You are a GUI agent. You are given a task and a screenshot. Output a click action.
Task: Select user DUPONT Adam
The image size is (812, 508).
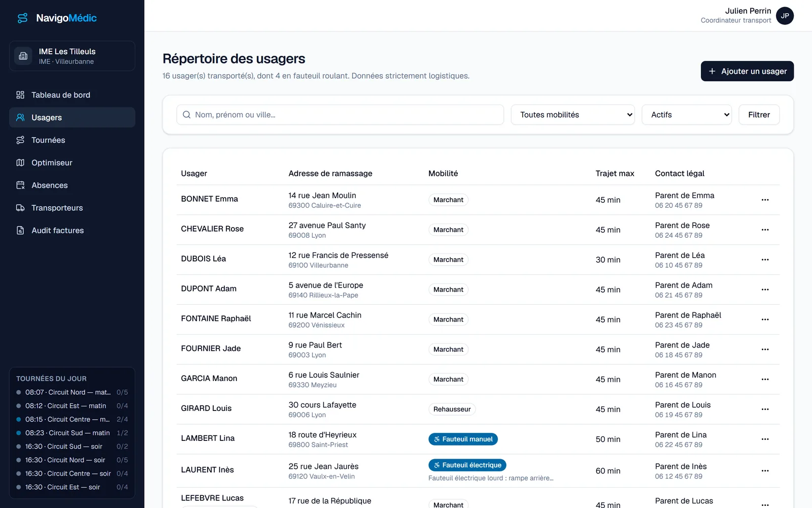(x=209, y=289)
